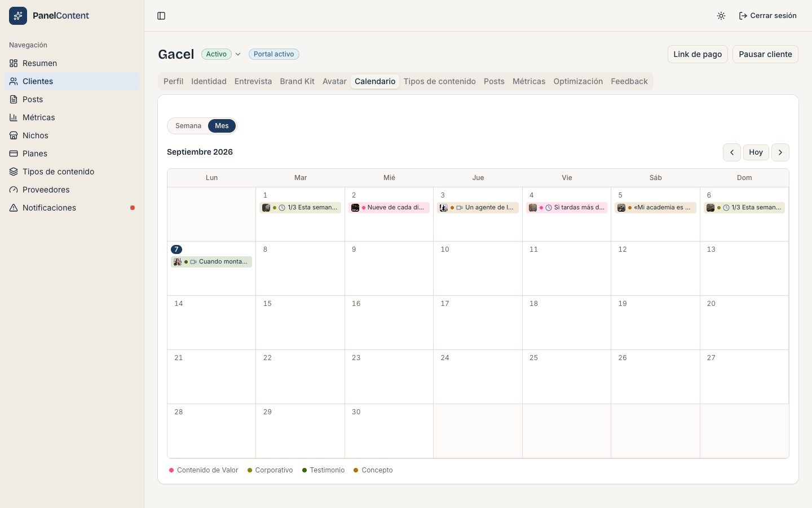Select the Mes view toggle
812x508 pixels.
tap(222, 126)
